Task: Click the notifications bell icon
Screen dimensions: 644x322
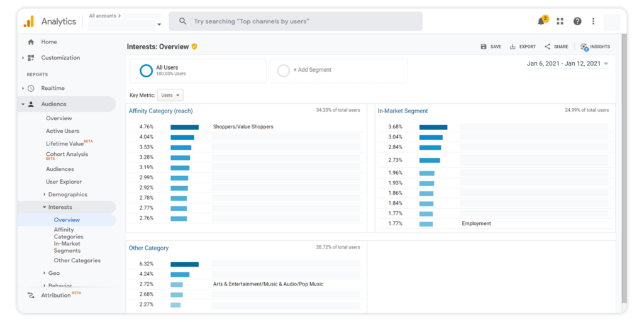Action: [x=541, y=21]
